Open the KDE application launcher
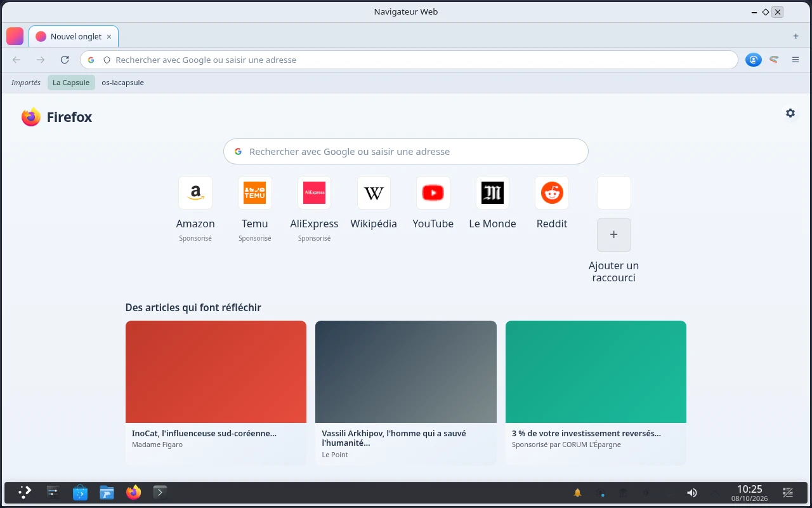812x508 pixels. [x=25, y=492]
